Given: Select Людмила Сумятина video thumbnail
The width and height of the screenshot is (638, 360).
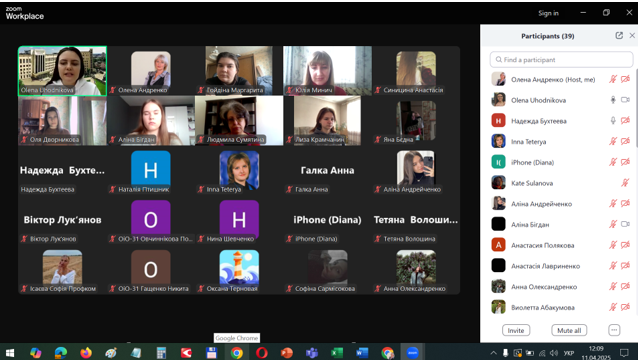Looking at the screenshot, I should click(x=239, y=121).
